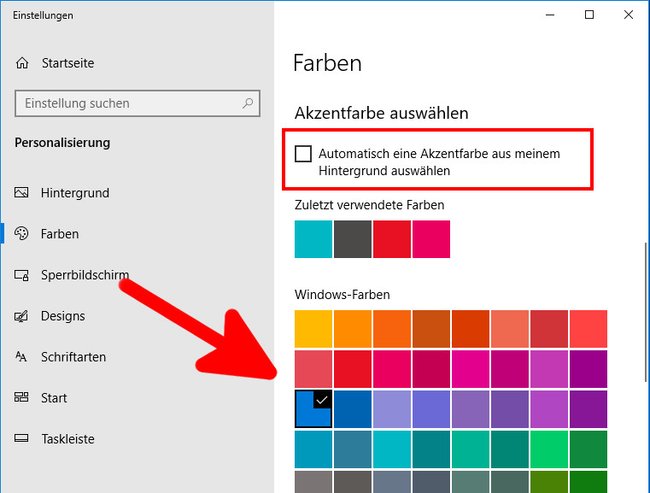The image size is (650, 493).
Task: Minimize the Einstellungen window
Action: point(550,15)
